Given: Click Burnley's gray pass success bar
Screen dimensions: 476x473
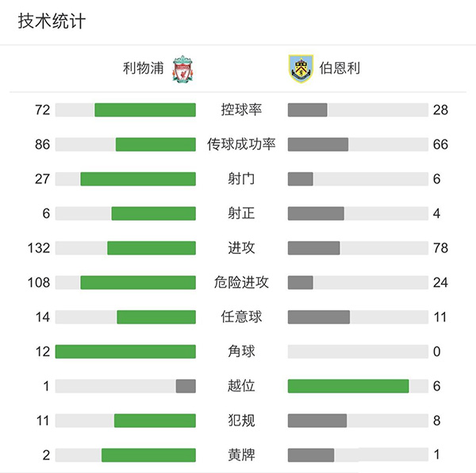Looking at the screenshot, I should [x=318, y=144].
